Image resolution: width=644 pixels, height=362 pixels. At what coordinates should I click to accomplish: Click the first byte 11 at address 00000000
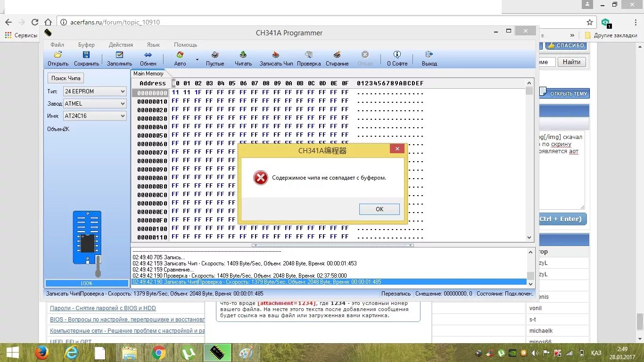[x=175, y=93]
